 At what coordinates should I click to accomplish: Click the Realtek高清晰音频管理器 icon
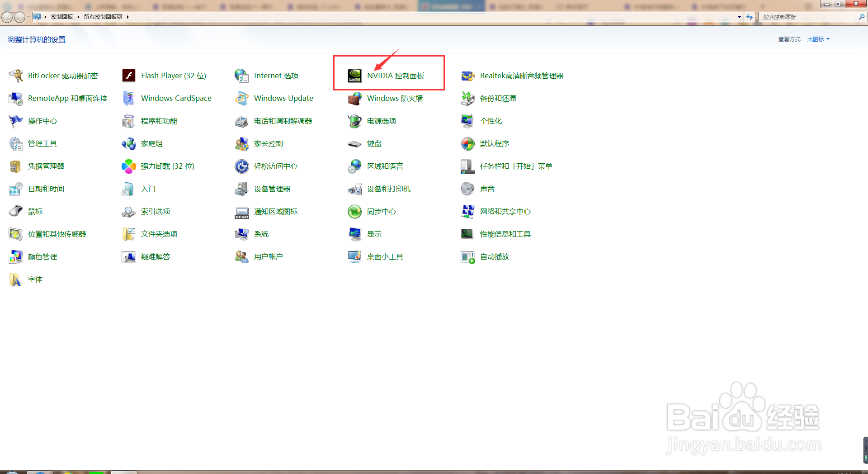pyautogui.click(x=468, y=76)
